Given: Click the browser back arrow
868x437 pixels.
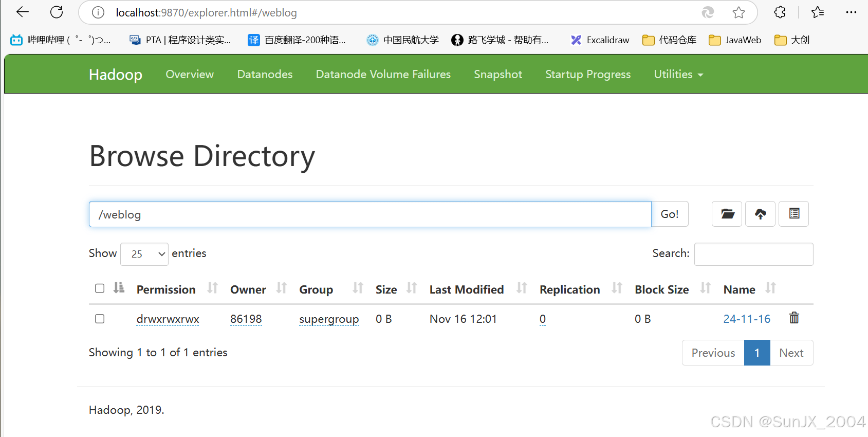Looking at the screenshot, I should coord(23,12).
